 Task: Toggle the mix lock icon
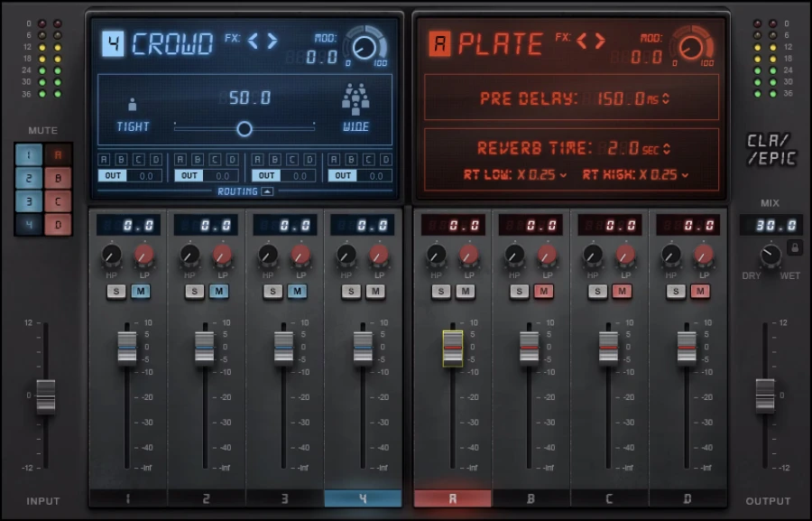794,247
